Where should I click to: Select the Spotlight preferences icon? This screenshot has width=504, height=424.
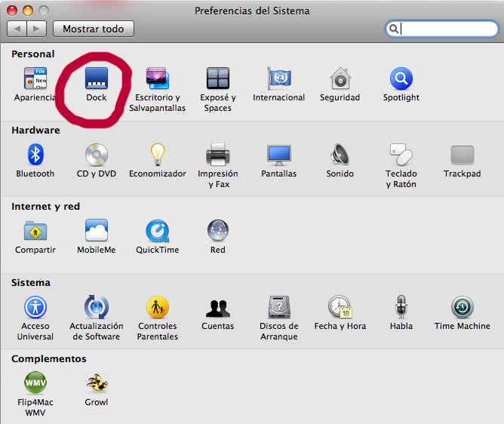(401, 79)
